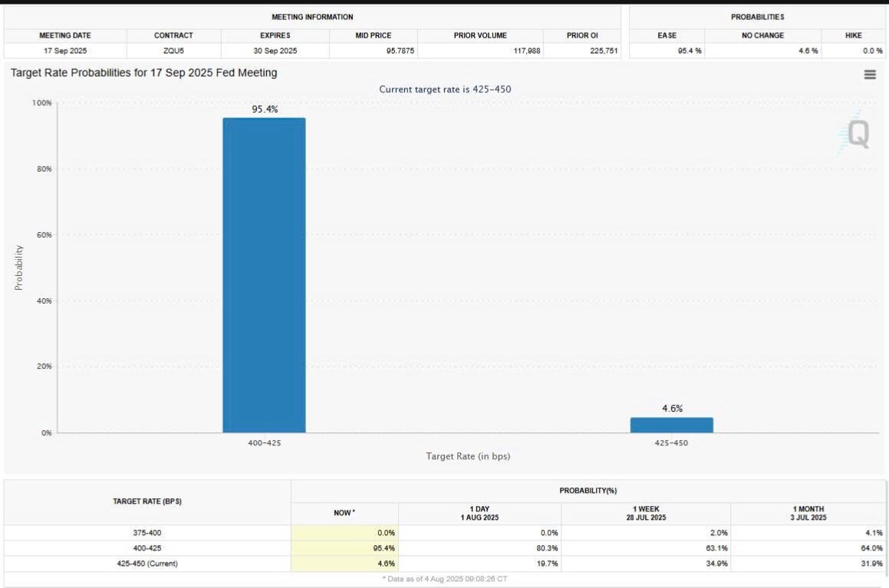
Task: Select the contract code 'ZQU5'
Action: tap(173, 51)
